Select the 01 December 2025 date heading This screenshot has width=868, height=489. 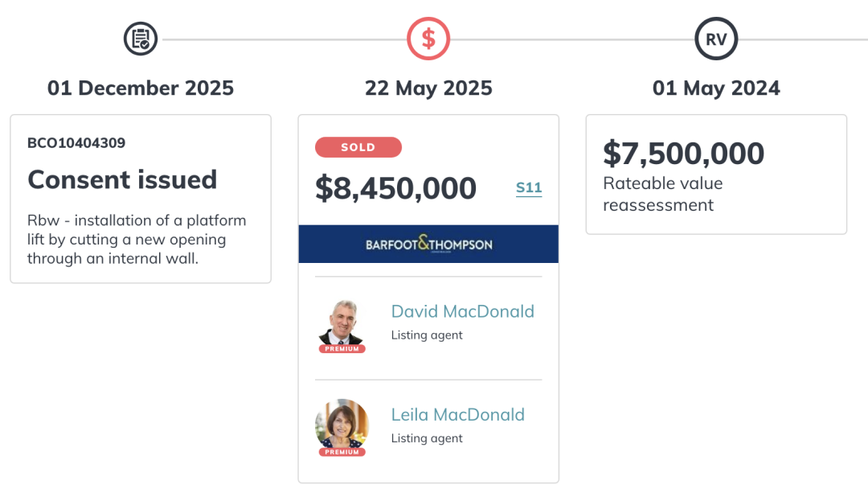[x=141, y=88]
